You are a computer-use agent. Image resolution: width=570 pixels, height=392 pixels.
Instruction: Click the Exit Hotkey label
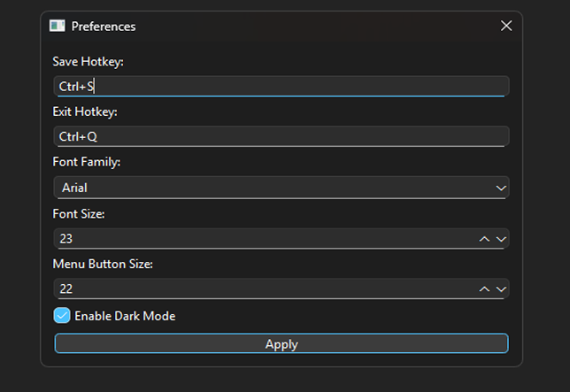(x=85, y=111)
